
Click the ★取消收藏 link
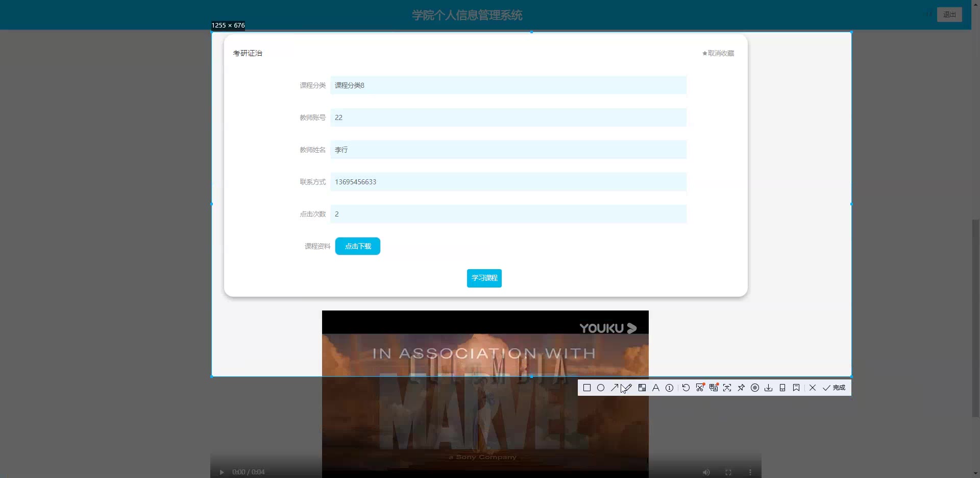point(718,53)
